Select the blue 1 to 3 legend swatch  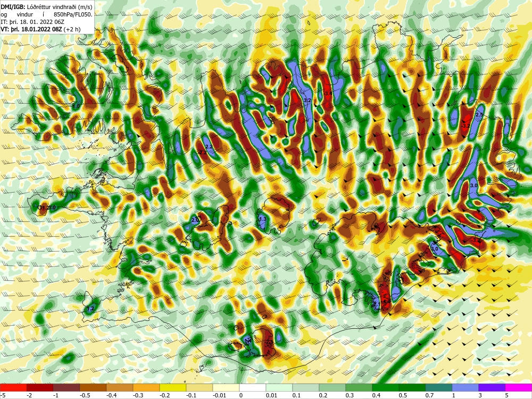[x=465, y=388]
